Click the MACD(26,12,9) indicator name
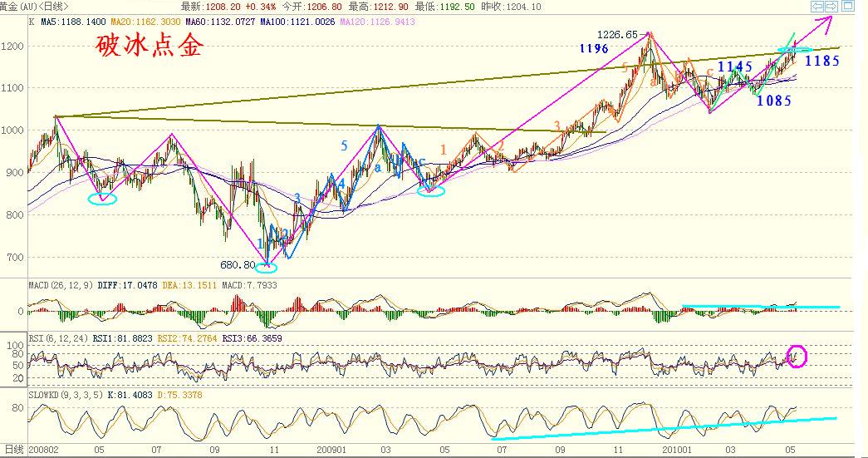The height and width of the screenshot is (458, 868). pos(61,285)
